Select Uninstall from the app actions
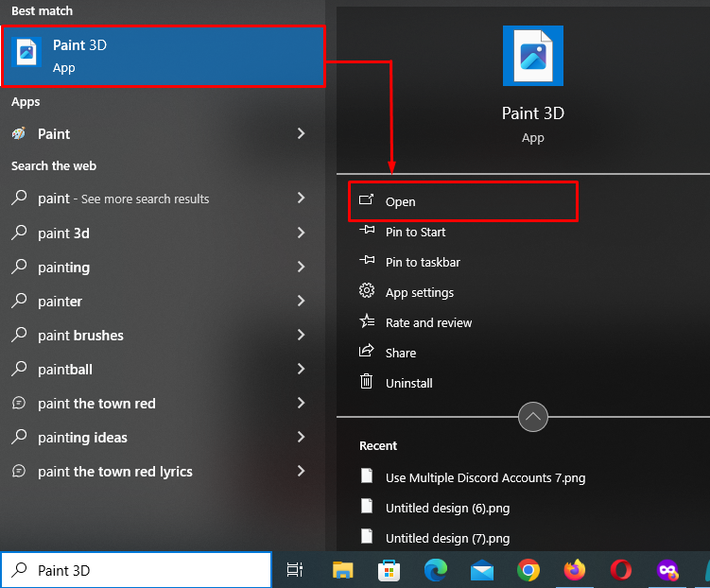The height and width of the screenshot is (588, 710). pos(408,383)
